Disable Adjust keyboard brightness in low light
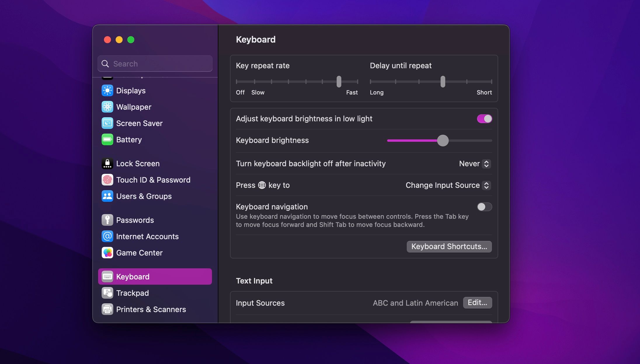The width and height of the screenshot is (640, 364). click(x=484, y=119)
